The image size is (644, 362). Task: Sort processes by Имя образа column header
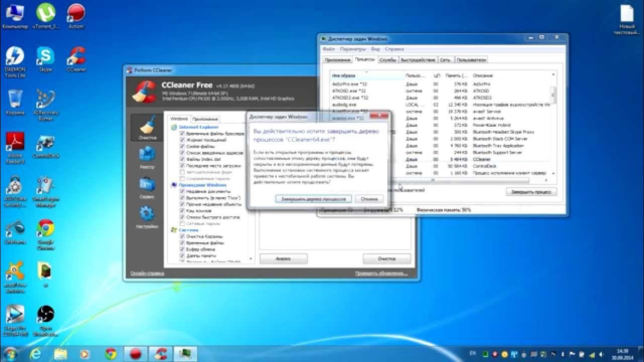(367, 75)
